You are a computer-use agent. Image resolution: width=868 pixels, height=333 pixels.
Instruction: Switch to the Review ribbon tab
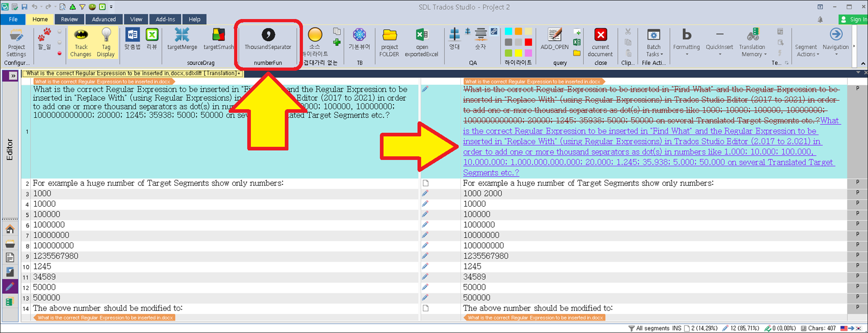[x=69, y=19]
